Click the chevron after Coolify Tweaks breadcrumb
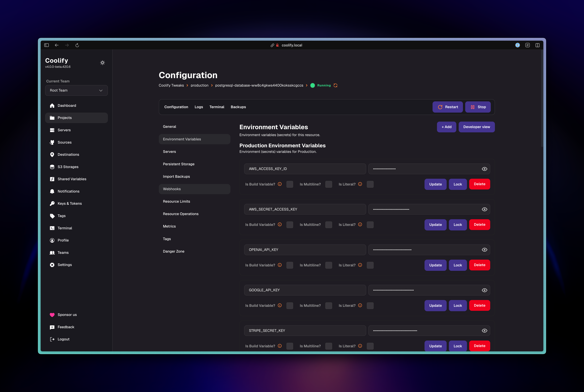The height and width of the screenshot is (392, 584). [187, 85]
